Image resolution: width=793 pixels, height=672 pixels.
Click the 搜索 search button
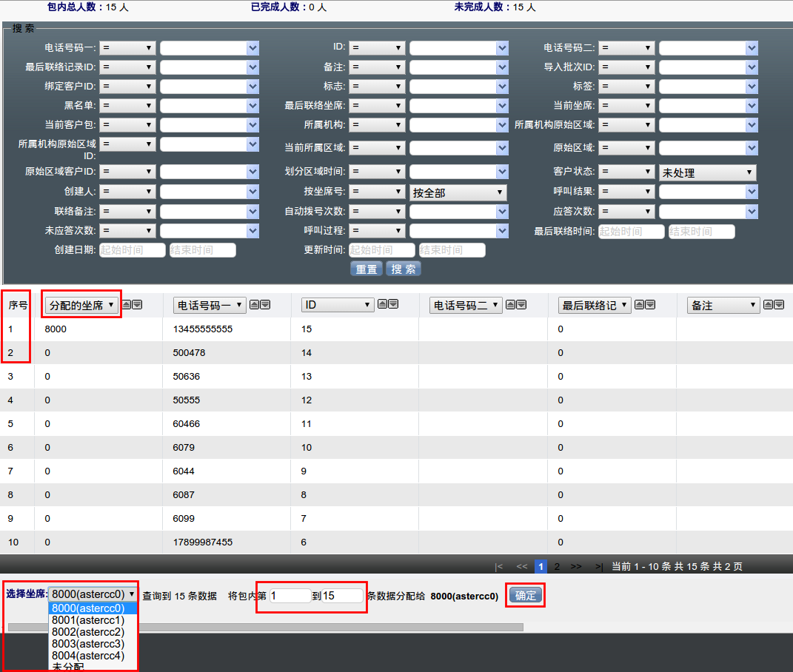[x=404, y=269]
